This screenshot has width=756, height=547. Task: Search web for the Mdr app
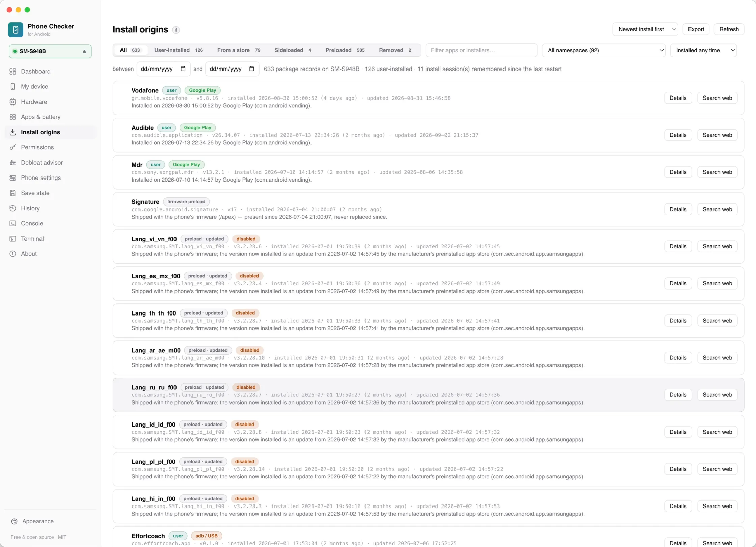coord(717,172)
